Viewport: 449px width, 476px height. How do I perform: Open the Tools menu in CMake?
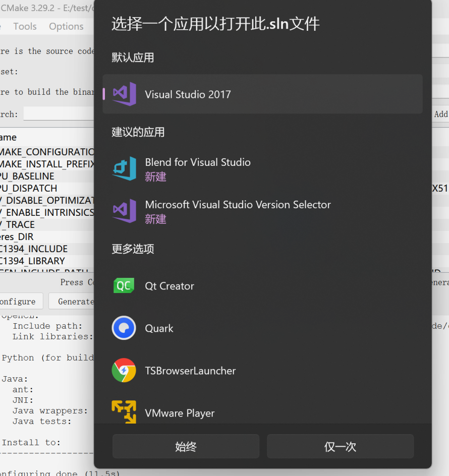[24, 26]
